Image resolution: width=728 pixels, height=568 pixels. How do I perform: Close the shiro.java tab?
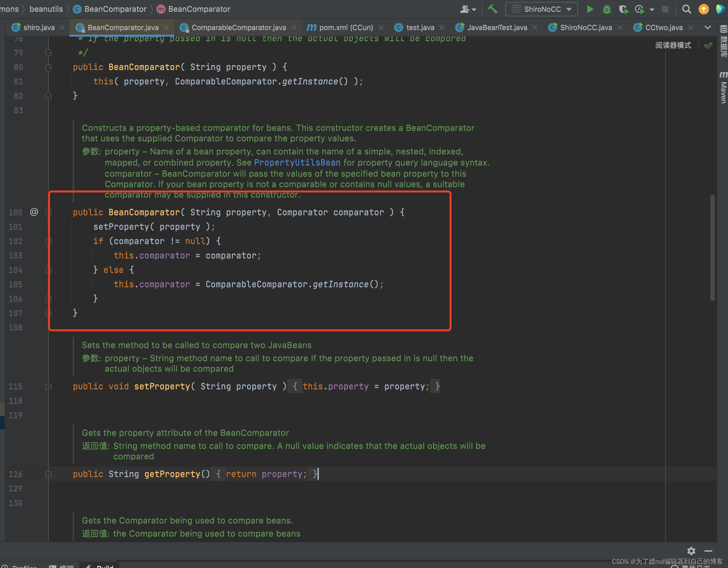(62, 28)
